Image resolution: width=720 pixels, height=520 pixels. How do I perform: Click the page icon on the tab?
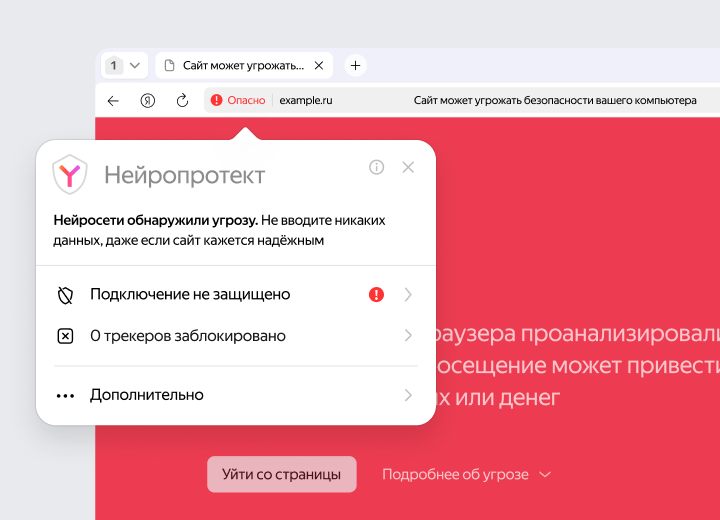(x=169, y=66)
